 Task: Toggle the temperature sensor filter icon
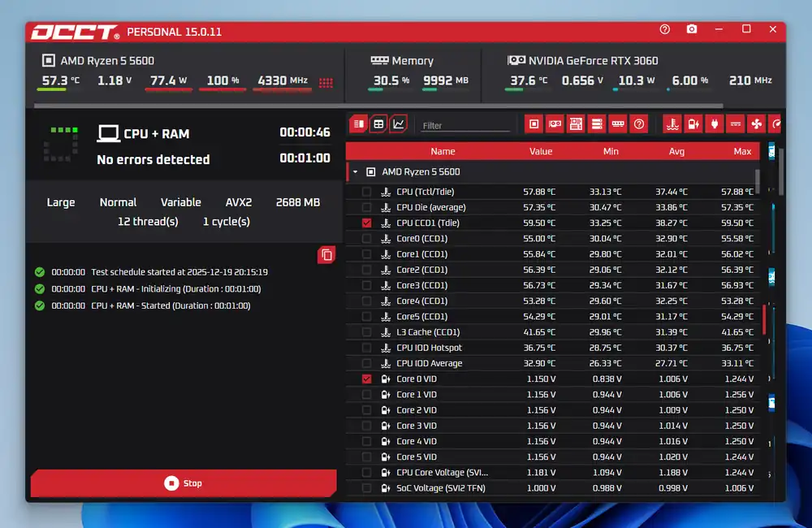(672, 124)
